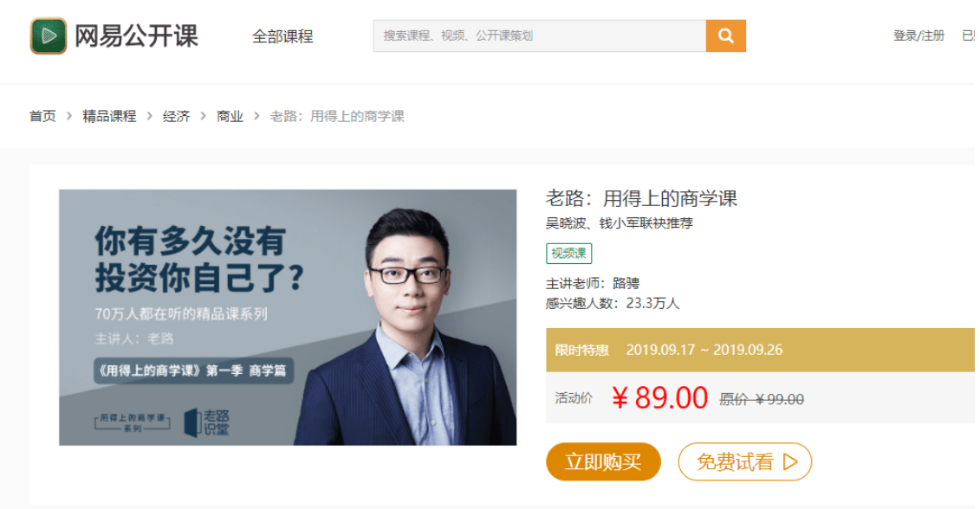
Task: Open the 精品课程 breadcrumb
Action: click(x=109, y=116)
